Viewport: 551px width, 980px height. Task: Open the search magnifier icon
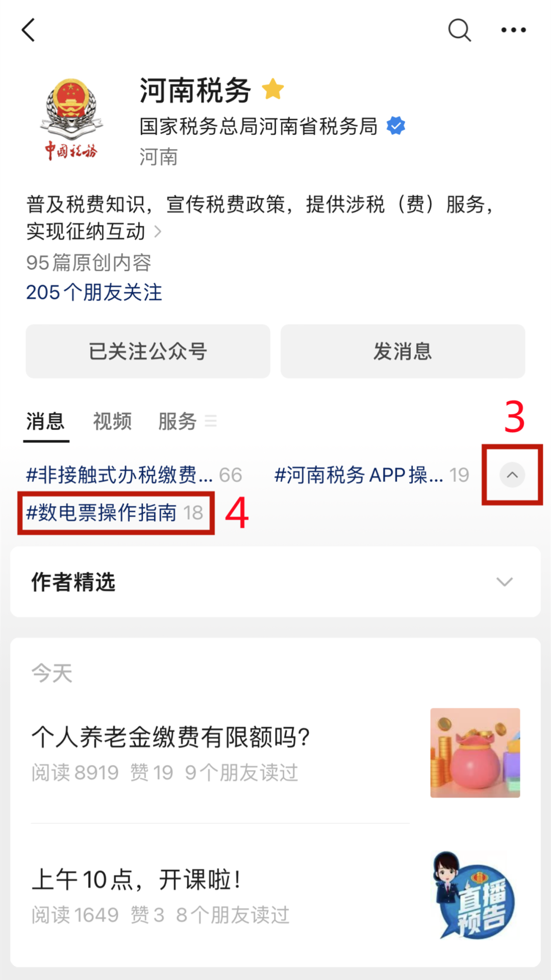(459, 30)
